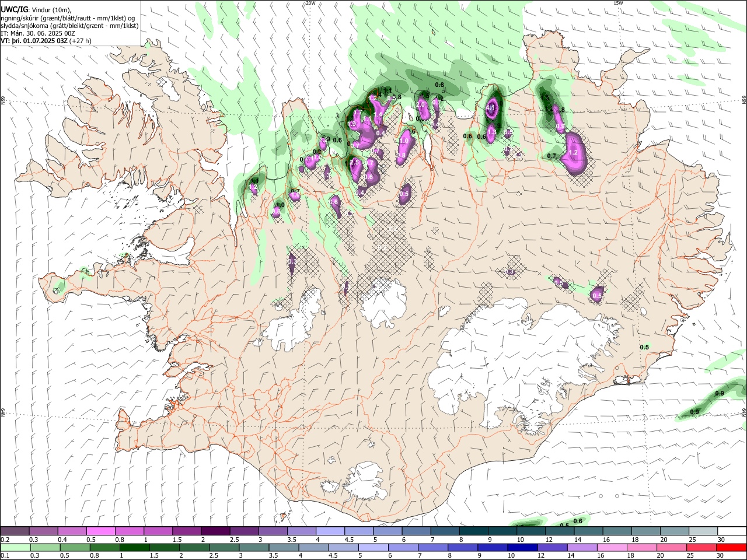Select the dark teal swatch between 8 and 9 on the upper scale
Viewport: 747px width, 560px height.
[x=473, y=531]
